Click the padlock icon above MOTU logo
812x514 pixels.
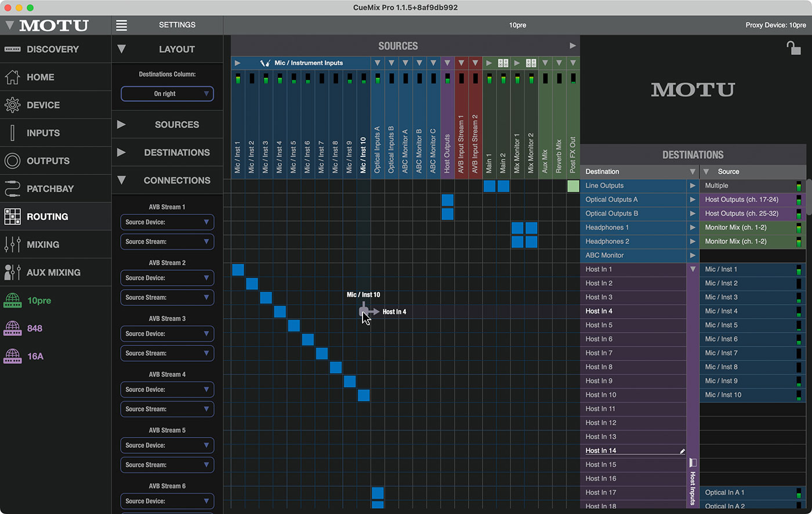[x=793, y=48]
